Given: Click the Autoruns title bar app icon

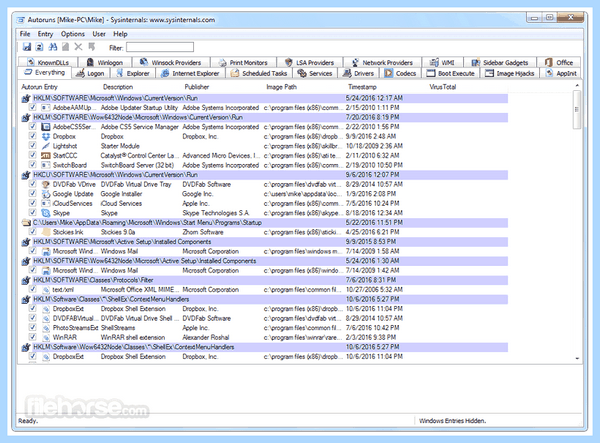Looking at the screenshot, I should 21,20.
